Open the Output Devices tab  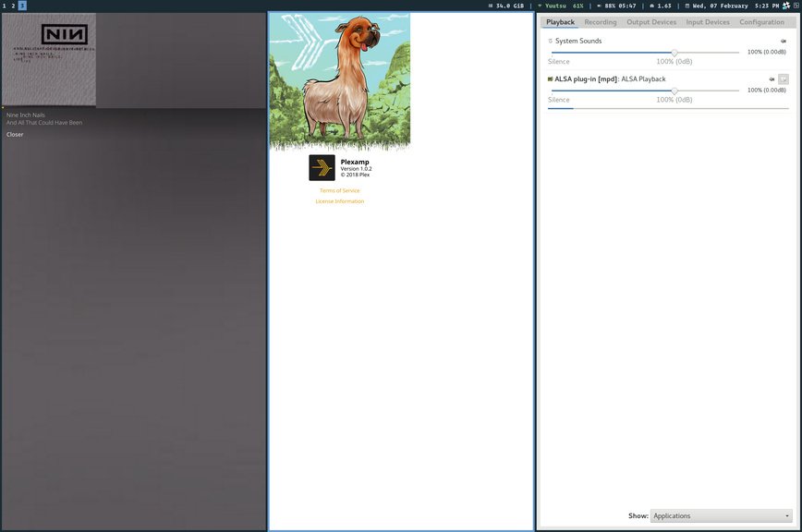pos(651,22)
